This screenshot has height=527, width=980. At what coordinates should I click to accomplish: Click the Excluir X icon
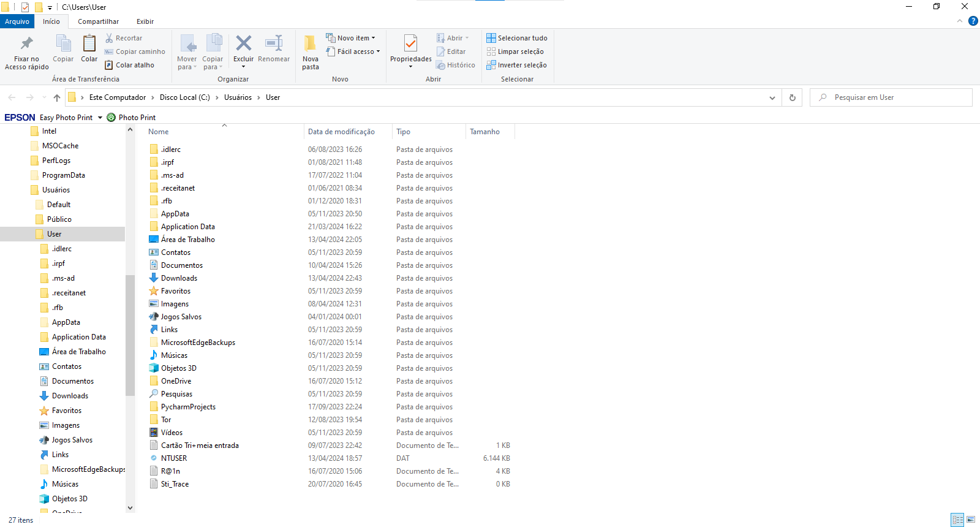tap(244, 43)
